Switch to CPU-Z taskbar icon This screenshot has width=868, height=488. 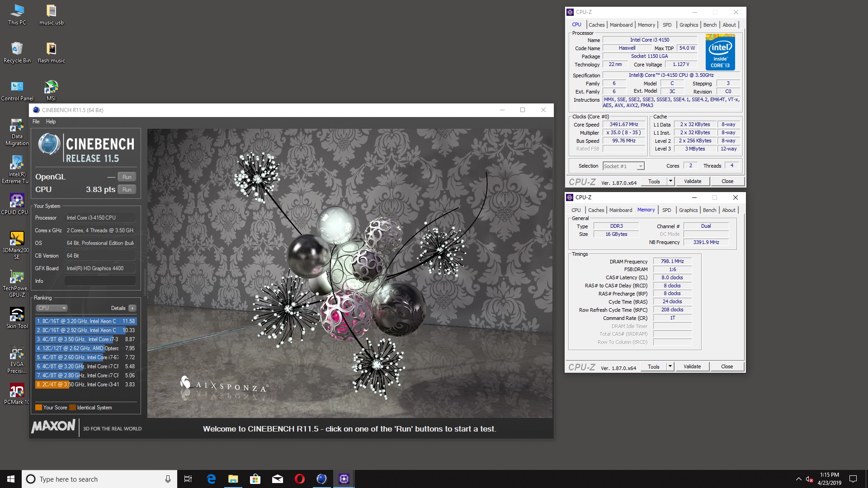(x=344, y=479)
